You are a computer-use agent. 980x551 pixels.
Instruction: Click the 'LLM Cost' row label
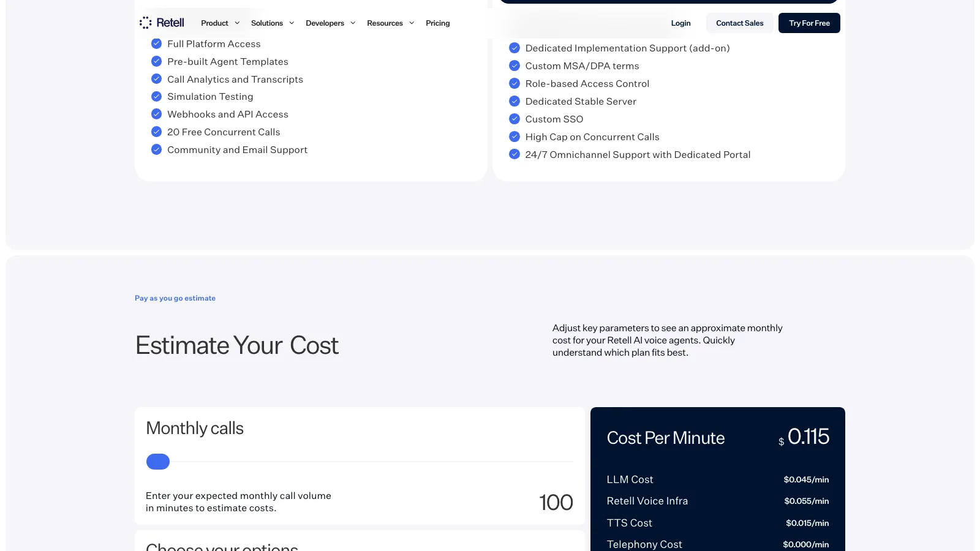630,479
